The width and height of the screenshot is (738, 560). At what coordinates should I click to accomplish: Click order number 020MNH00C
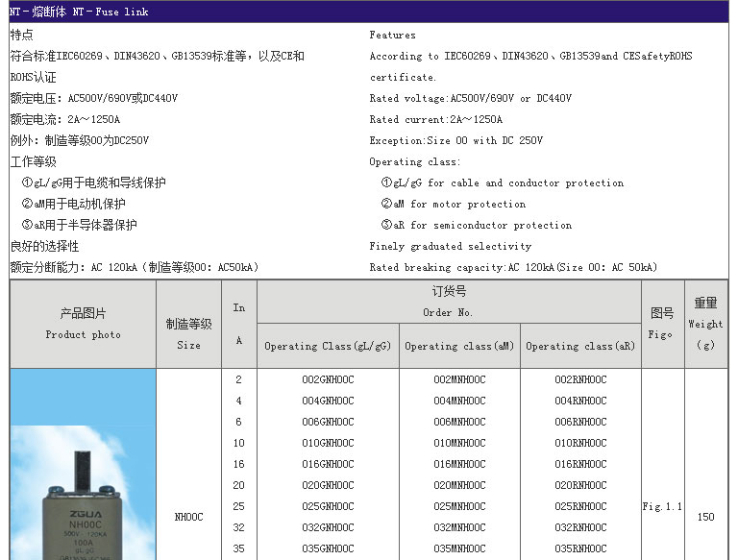(x=459, y=486)
